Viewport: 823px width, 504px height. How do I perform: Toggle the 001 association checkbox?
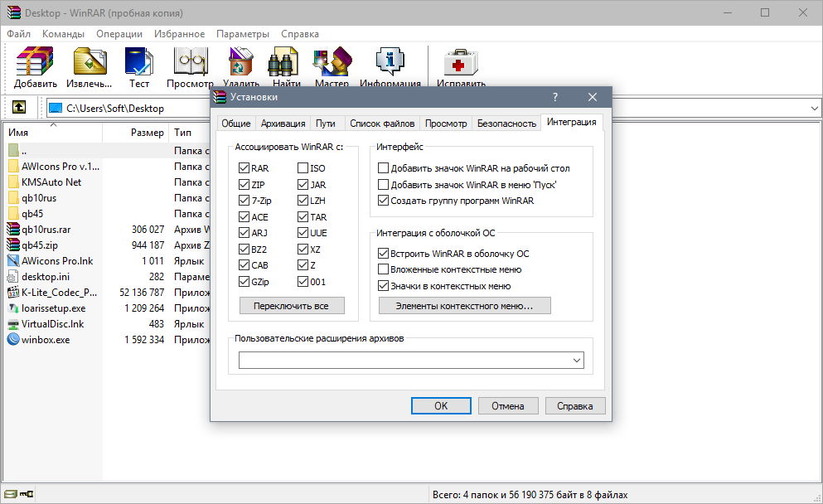click(x=303, y=281)
